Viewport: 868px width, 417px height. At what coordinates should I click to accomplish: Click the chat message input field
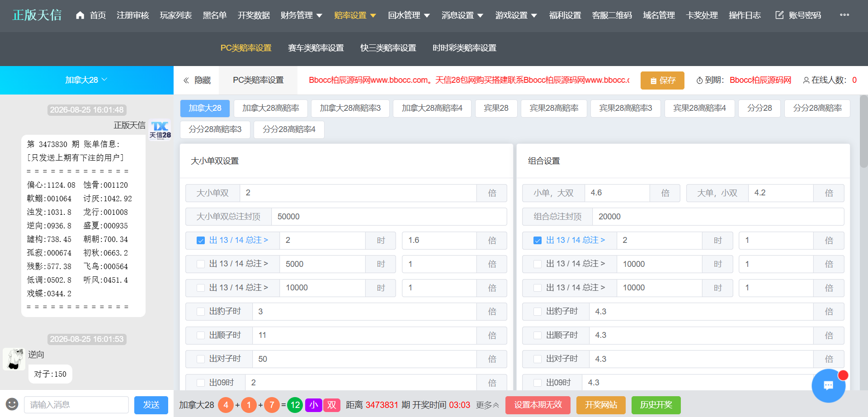click(x=76, y=405)
